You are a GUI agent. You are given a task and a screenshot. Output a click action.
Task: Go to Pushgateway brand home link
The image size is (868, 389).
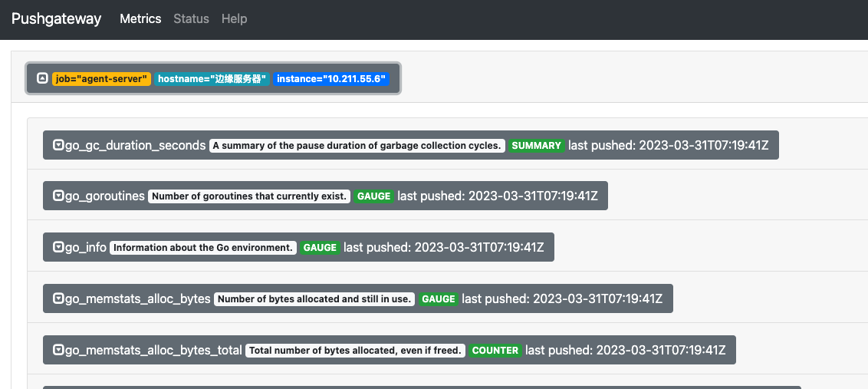click(x=57, y=19)
